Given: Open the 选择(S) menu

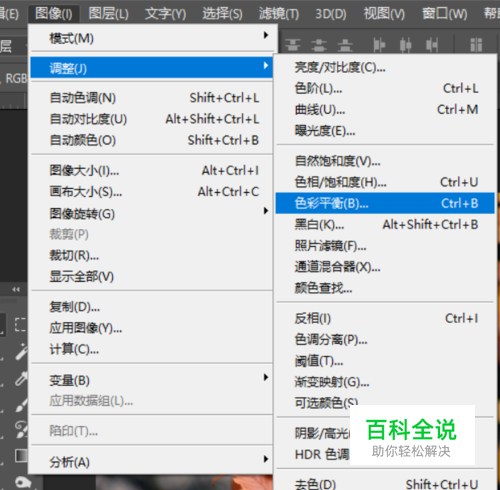Looking at the screenshot, I should click(x=222, y=14).
